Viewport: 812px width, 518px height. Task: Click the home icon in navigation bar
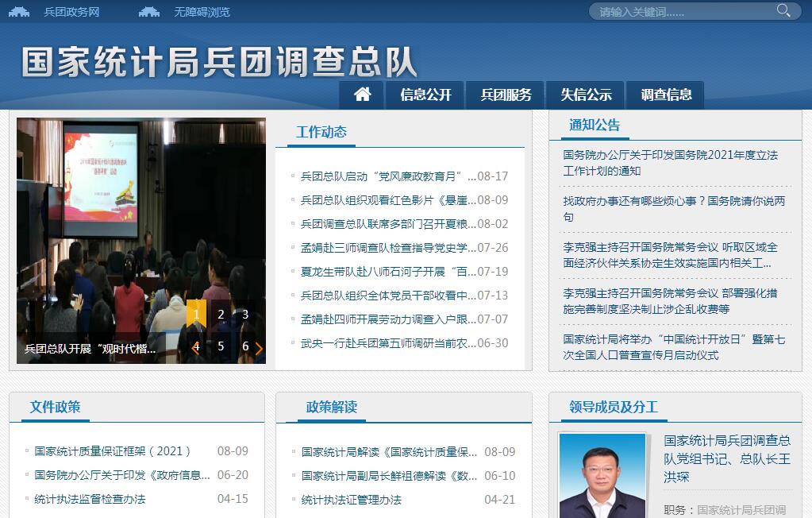[x=362, y=95]
